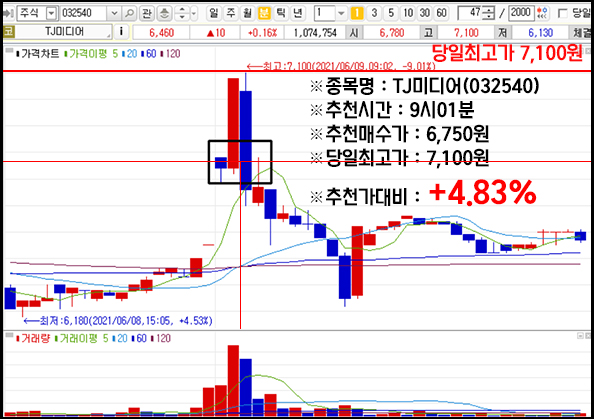
Task: Select the highlighted 1-minute interval button
Action: [x=357, y=13]
